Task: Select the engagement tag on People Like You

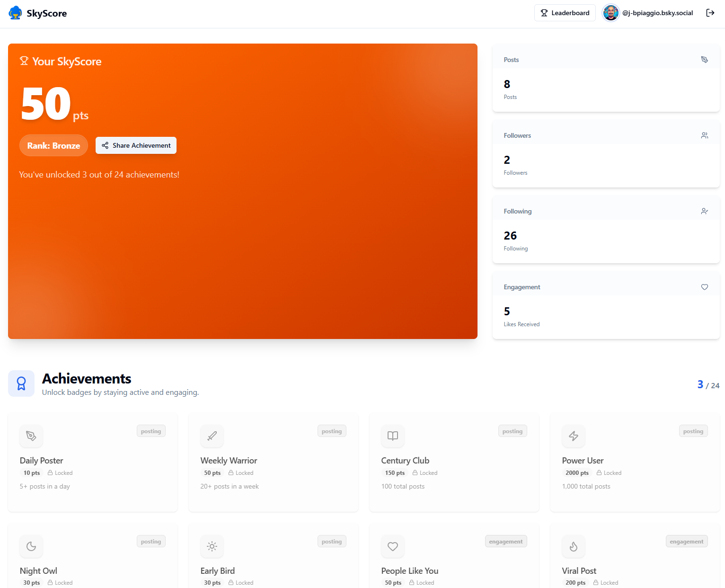Action: (506, 541)
